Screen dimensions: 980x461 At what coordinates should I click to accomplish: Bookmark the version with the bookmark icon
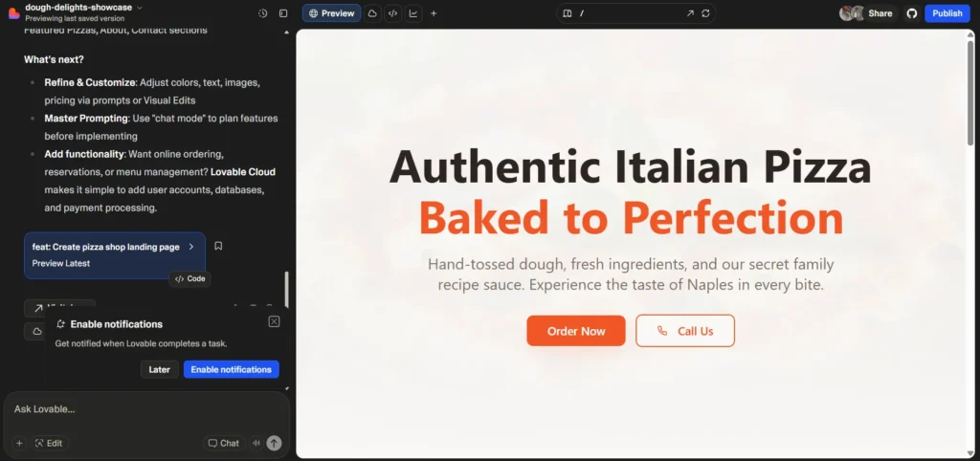[218, 246]
